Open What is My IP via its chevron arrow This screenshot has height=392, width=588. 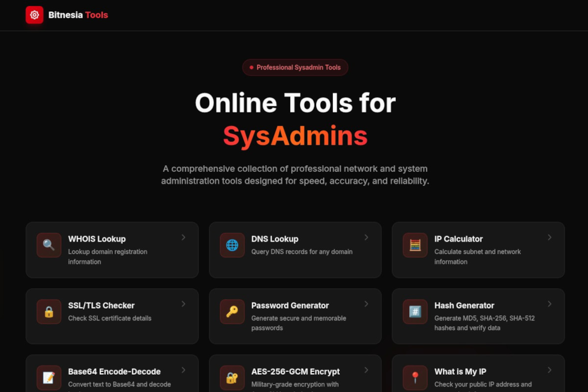coord(550,370)
